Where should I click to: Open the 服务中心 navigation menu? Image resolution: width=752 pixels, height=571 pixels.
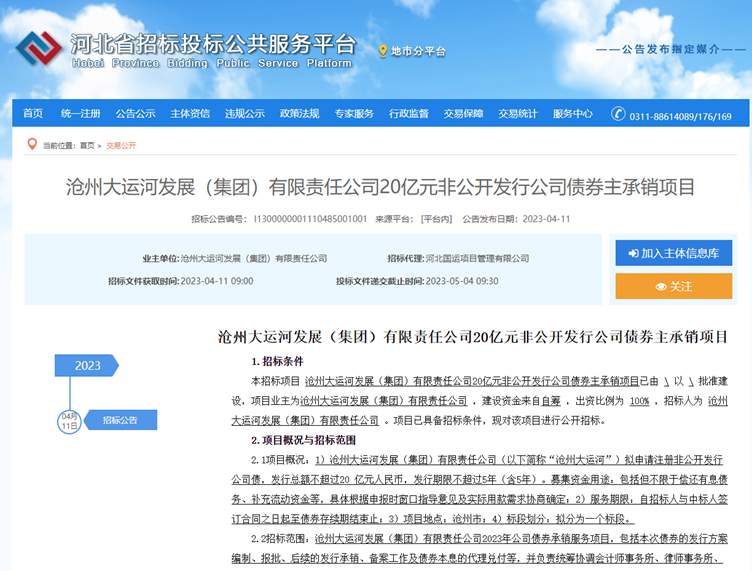coord(573,114)
